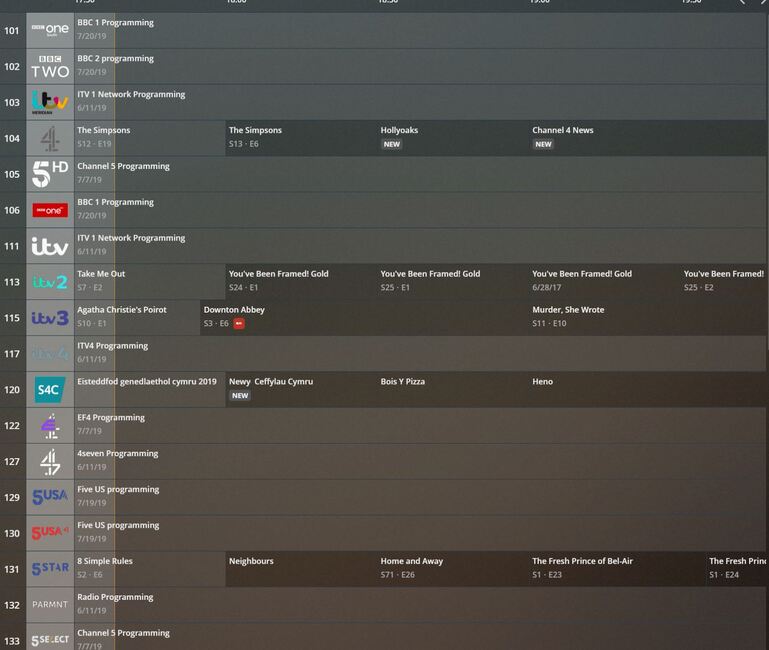Open the Neighbours programme listing
This screenshot has width=769, height=650.
[x=302, y=569]
